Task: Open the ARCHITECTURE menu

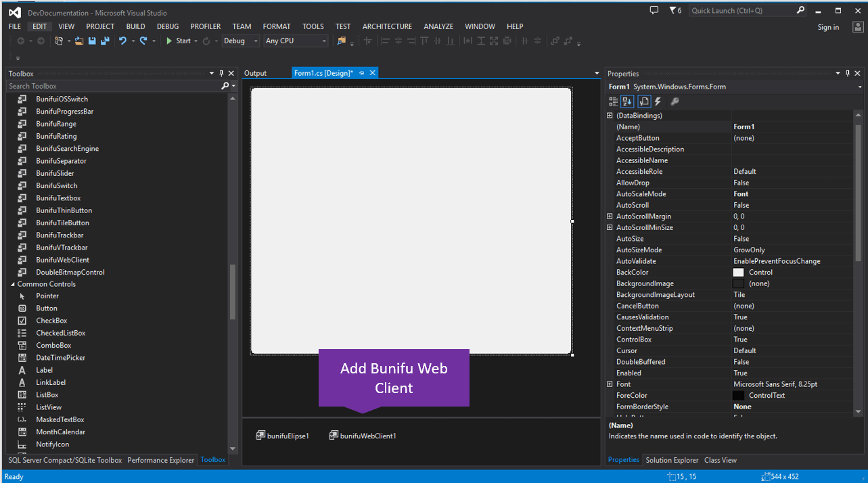Action: [x=387, y=26]
